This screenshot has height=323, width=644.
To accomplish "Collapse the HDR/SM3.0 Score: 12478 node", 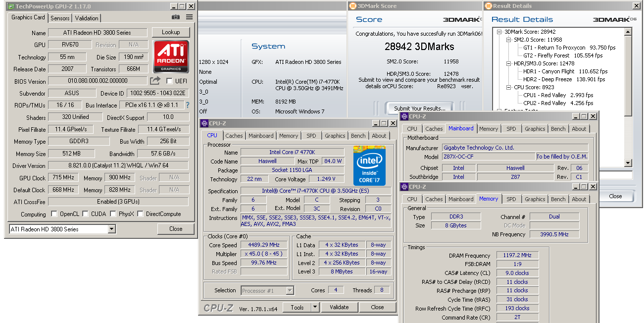I will tap(509, 63).
